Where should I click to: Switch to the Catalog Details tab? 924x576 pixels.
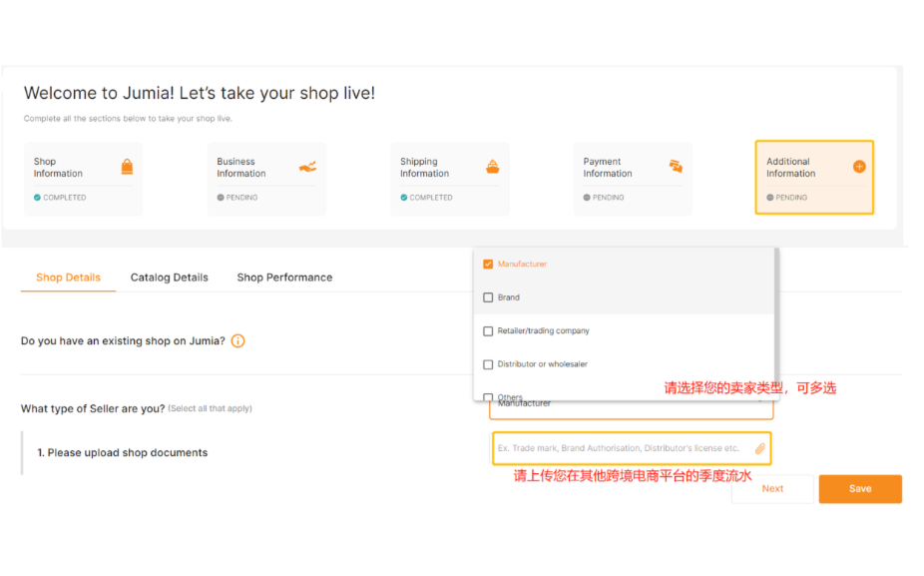point(169,278)
